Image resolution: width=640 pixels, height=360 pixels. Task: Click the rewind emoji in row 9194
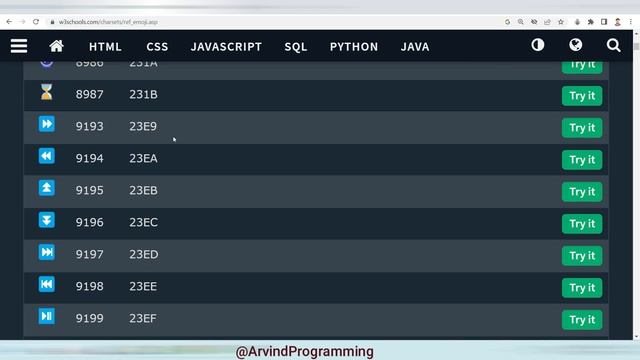pyautogui.click(x=47, y=156)
